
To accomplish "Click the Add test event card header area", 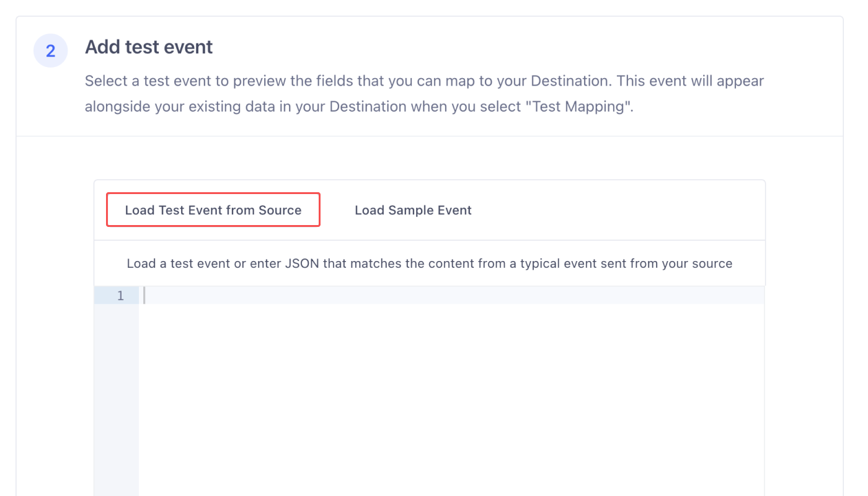I will click(430, 76).
